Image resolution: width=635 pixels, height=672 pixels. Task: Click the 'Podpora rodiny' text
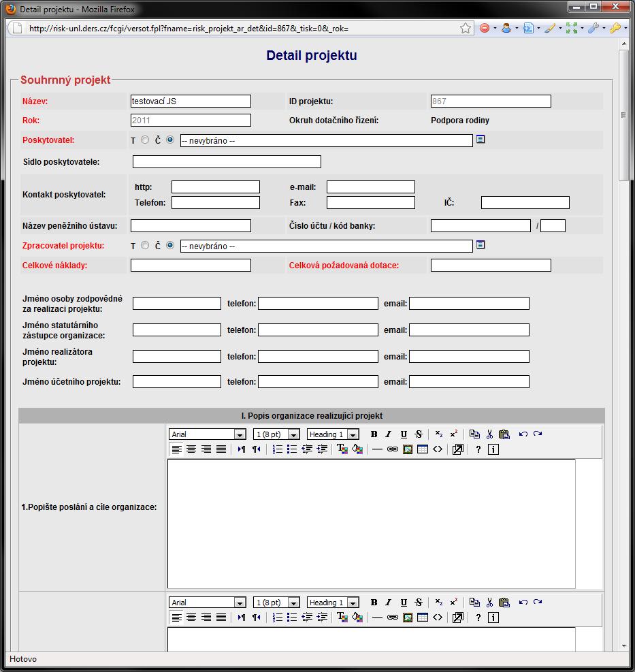[460, 121]
